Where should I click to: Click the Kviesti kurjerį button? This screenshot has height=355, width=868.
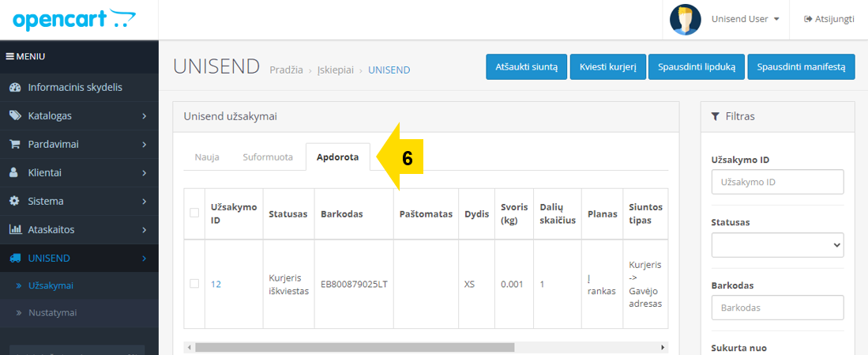point(608,67)
